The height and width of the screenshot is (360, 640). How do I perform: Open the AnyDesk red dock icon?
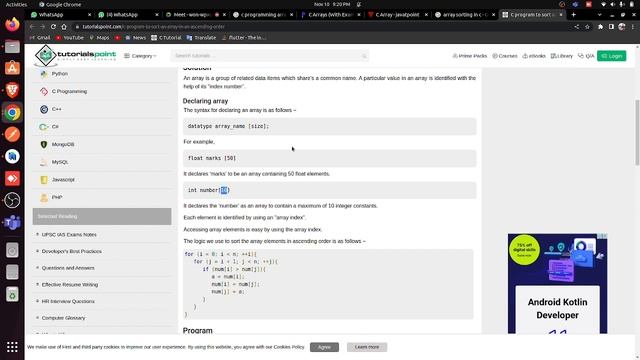click(x=12, y=178)
